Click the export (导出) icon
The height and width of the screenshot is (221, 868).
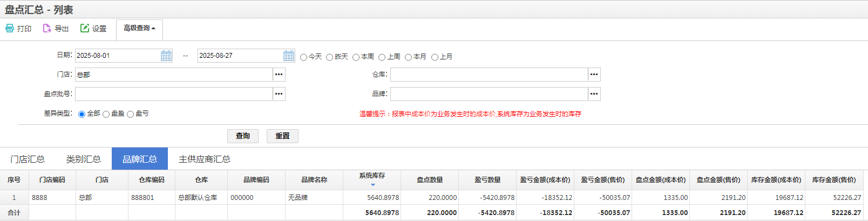47,28
